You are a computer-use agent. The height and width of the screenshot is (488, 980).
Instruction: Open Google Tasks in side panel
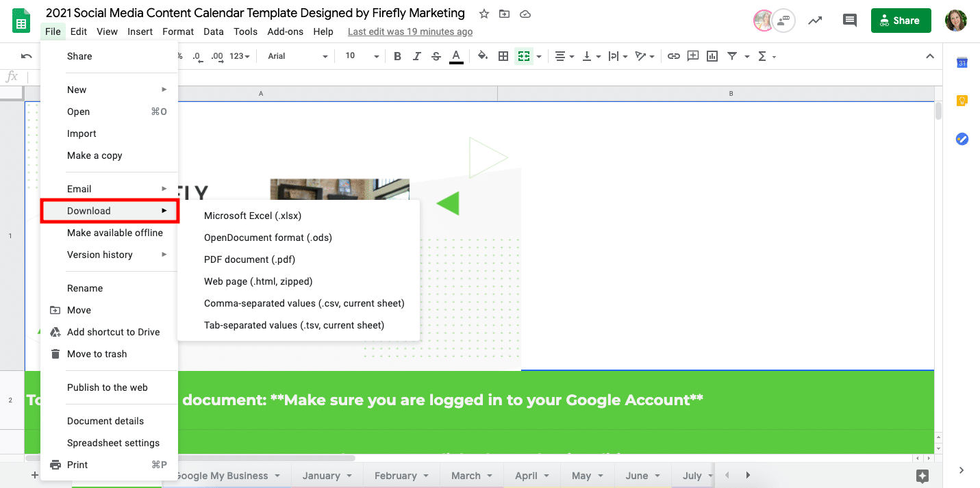962,139
